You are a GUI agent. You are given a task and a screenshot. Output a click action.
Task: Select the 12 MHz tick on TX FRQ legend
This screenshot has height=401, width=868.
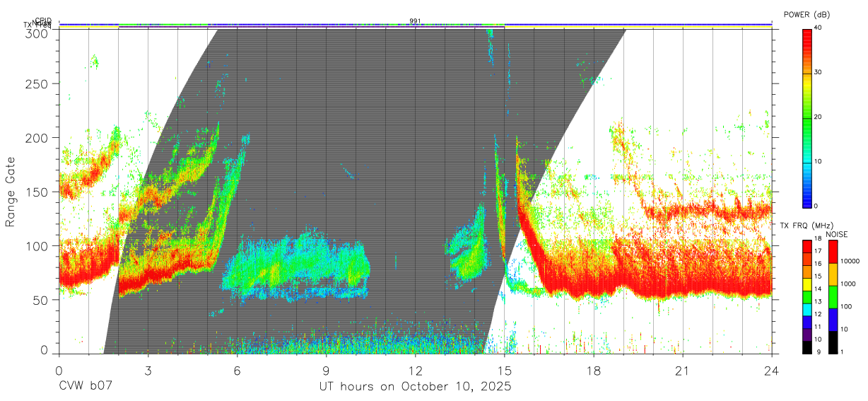tap(819, 314)
